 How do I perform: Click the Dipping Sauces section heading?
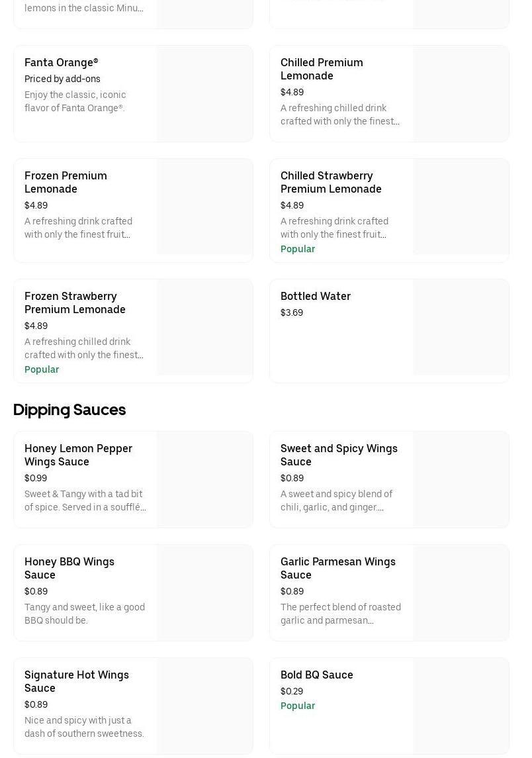69,410
